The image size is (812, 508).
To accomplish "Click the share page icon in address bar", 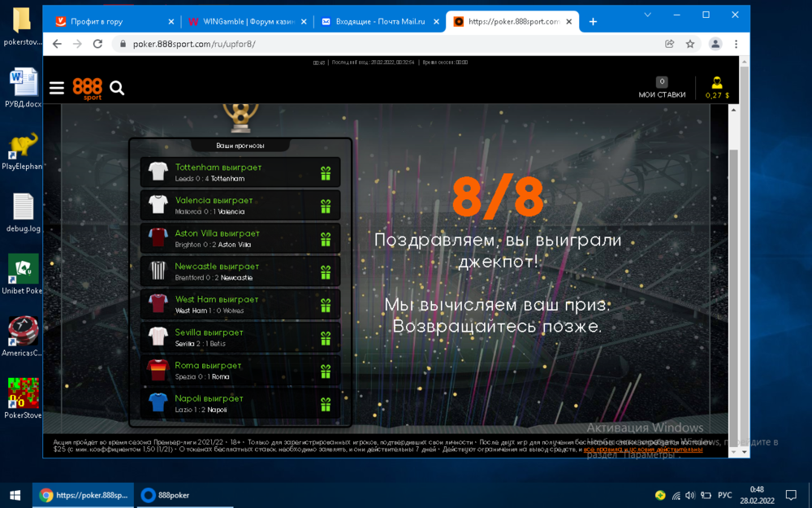I will (669, 44).
